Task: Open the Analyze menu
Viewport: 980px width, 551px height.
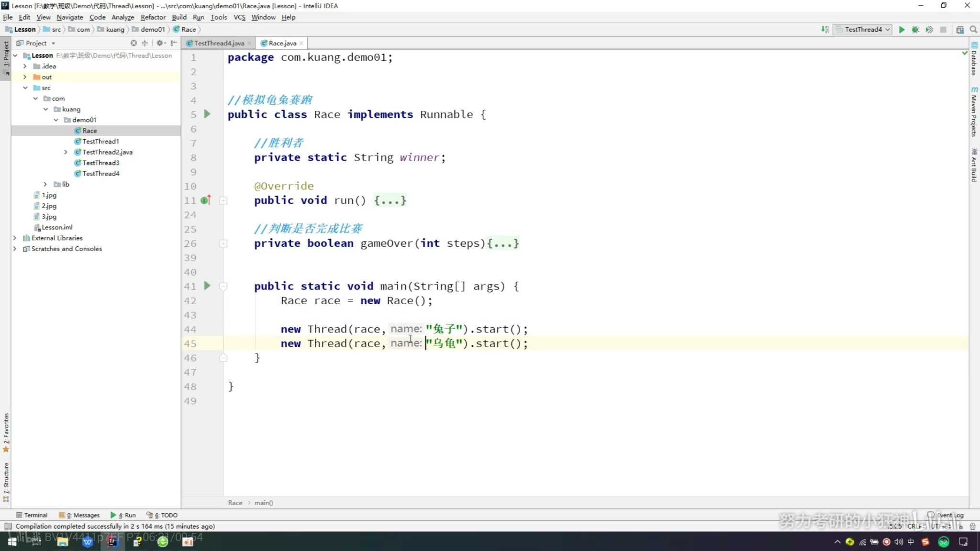Action: tap(123, 17)
